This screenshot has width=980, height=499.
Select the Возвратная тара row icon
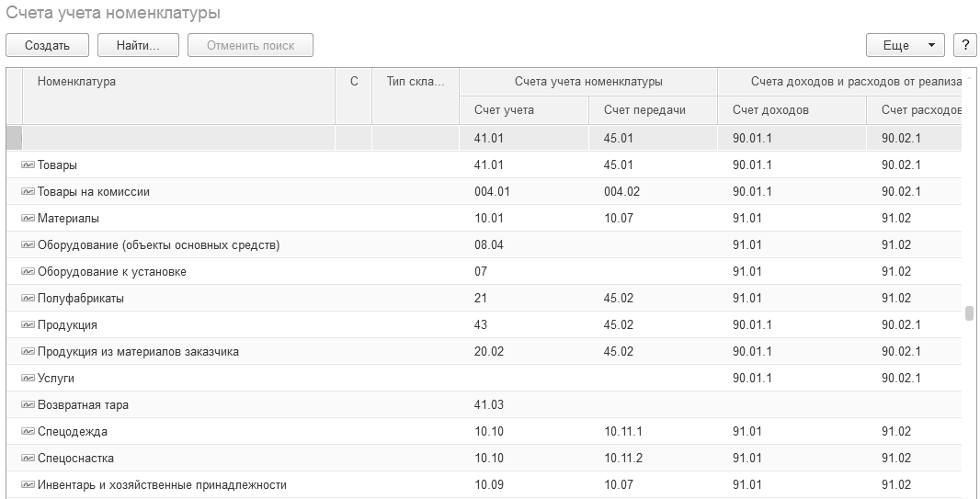(x=28, y=405)
